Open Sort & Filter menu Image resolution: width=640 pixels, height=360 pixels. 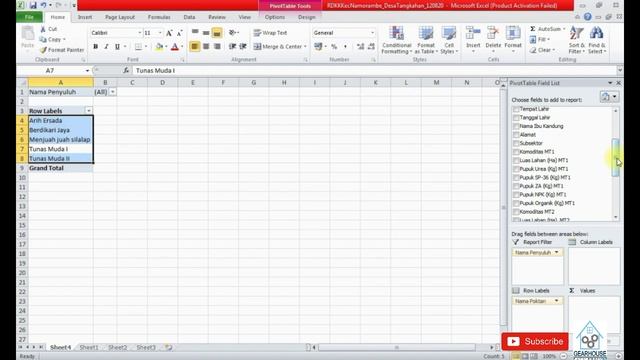point(576,40)
